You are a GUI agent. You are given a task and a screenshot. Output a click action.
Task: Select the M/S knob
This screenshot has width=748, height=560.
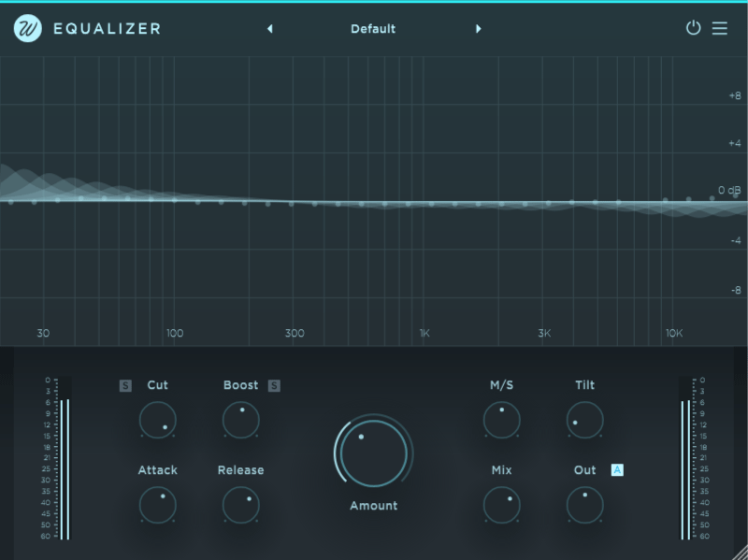click(502, 420)
